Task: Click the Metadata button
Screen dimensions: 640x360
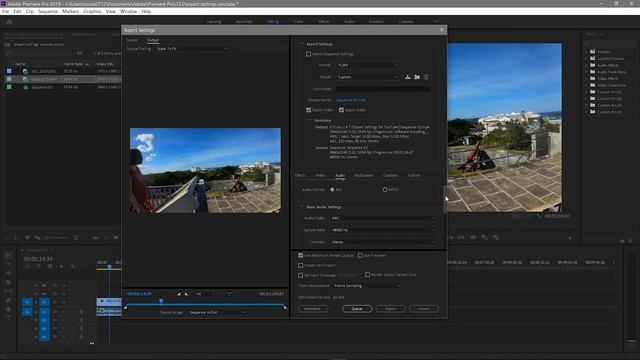Action: (x=313, y=309)
